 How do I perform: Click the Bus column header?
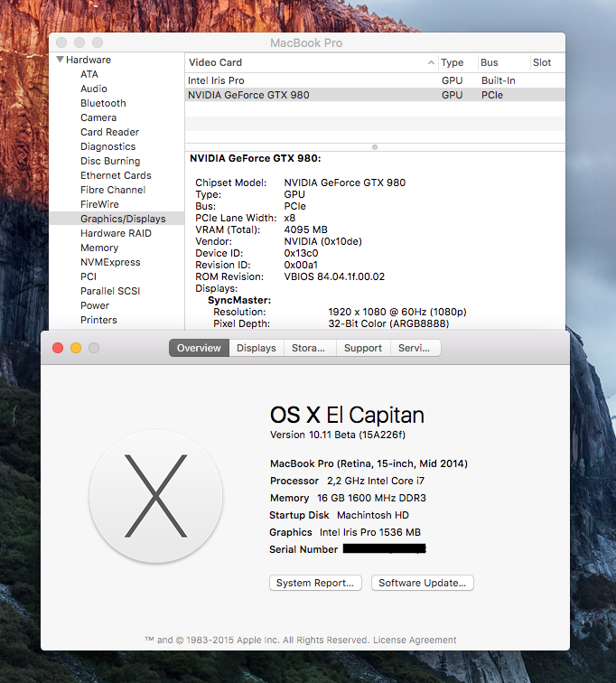pos(503,62)
